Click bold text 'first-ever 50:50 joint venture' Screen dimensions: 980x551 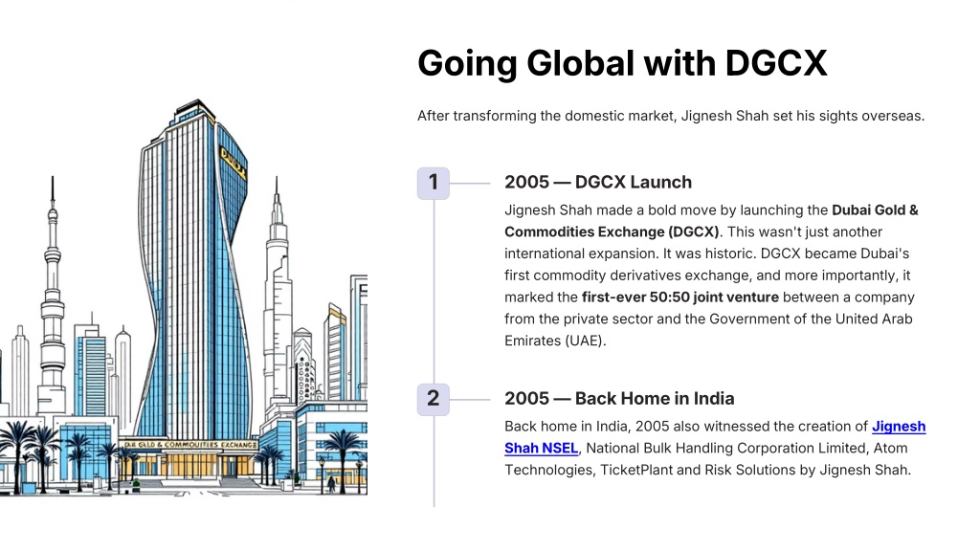(680, 297)
